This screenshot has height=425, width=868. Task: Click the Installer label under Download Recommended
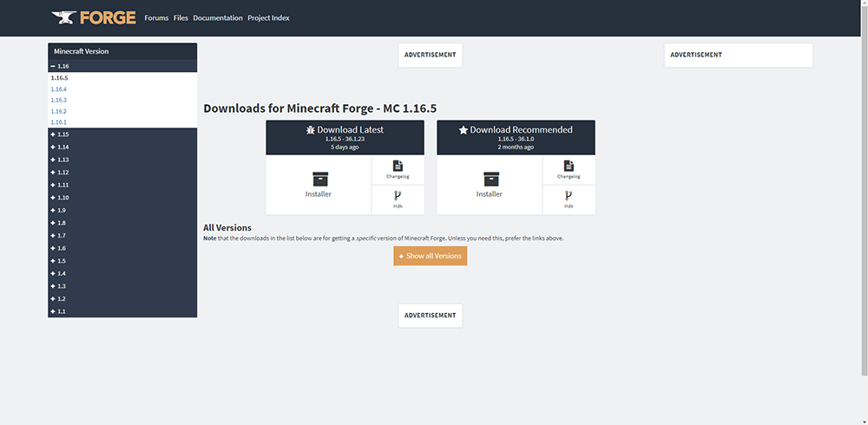click(490, 194)
